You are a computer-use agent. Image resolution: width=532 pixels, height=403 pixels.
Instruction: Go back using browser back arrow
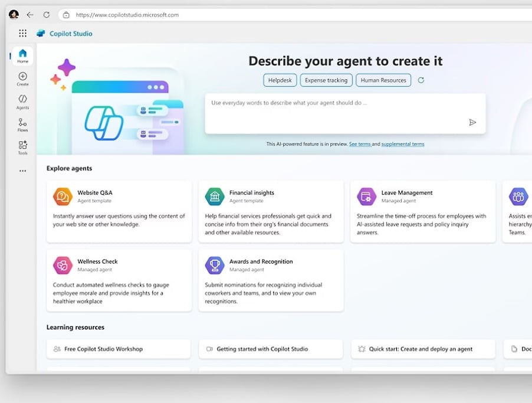coord(30,15)
